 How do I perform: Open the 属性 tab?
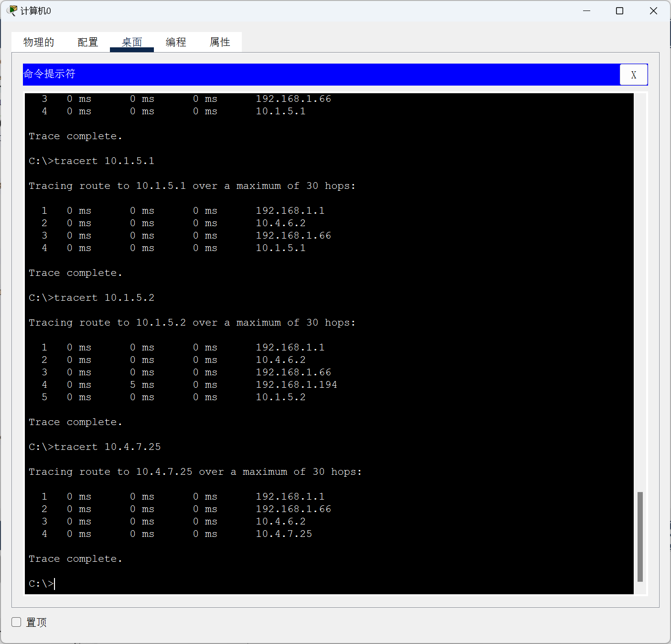pyautogui.click(x=220, y=42)
